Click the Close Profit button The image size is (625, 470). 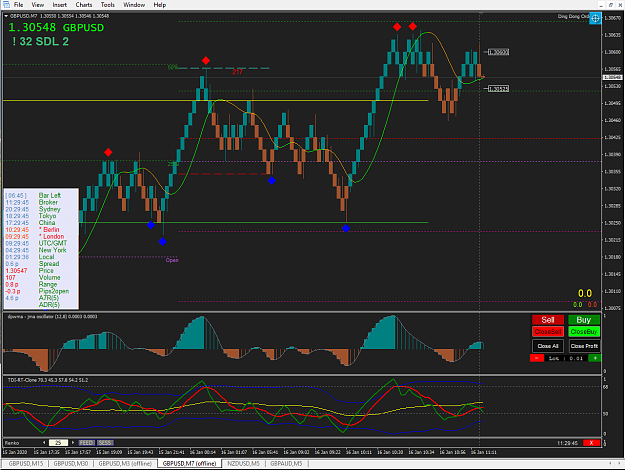(584, 346)
